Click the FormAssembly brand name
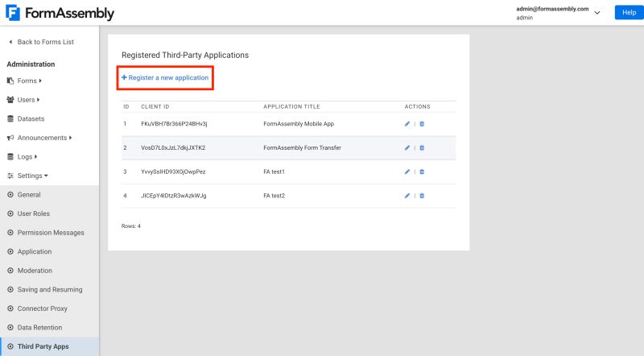The height and width of the screenshot is (356, 644). click(x=69, y=13)
